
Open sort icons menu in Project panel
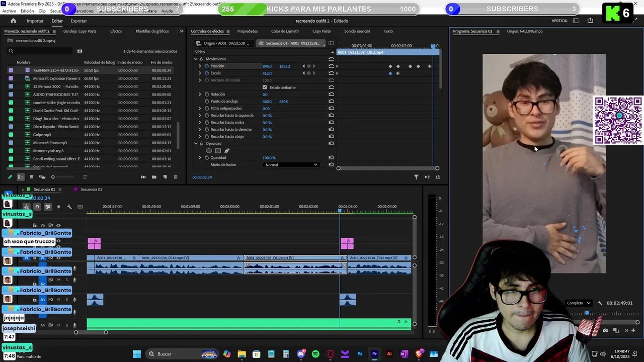pyautogui.click(x=85, y=177)
